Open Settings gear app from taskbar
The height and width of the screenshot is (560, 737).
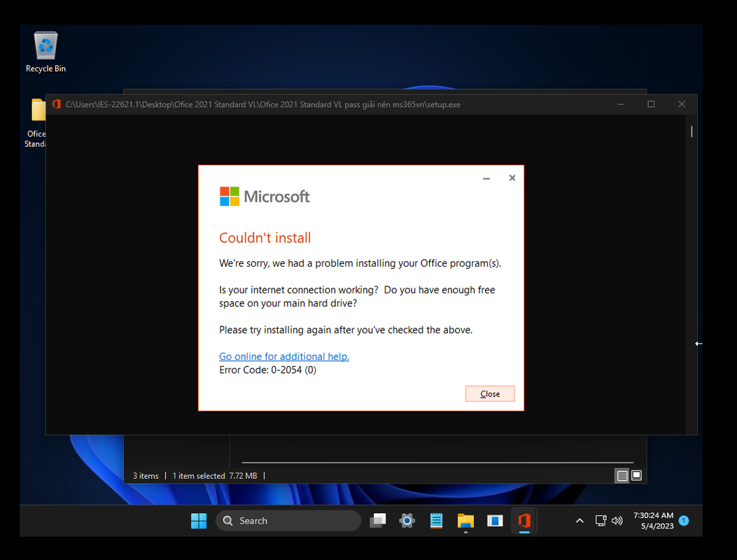coord(407,521)
